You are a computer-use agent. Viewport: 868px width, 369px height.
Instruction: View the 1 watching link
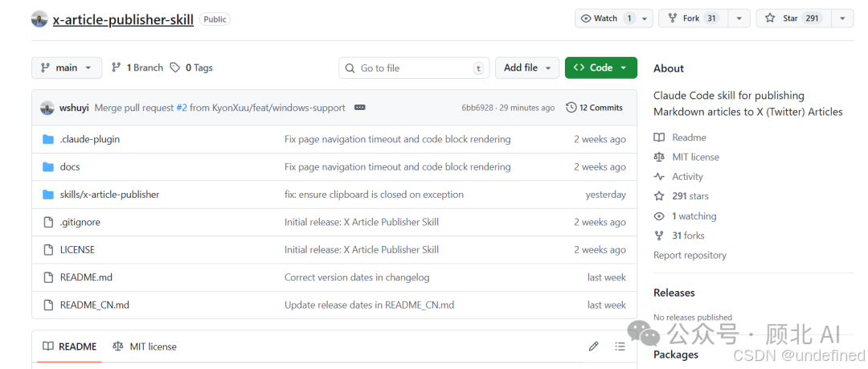694,216
